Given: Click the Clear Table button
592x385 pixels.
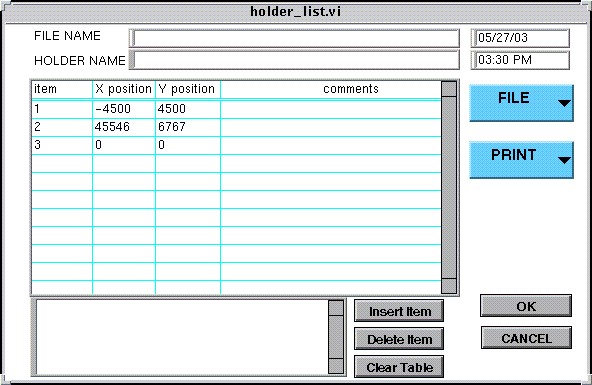Looking at the screenshot, I should (399, 367).
